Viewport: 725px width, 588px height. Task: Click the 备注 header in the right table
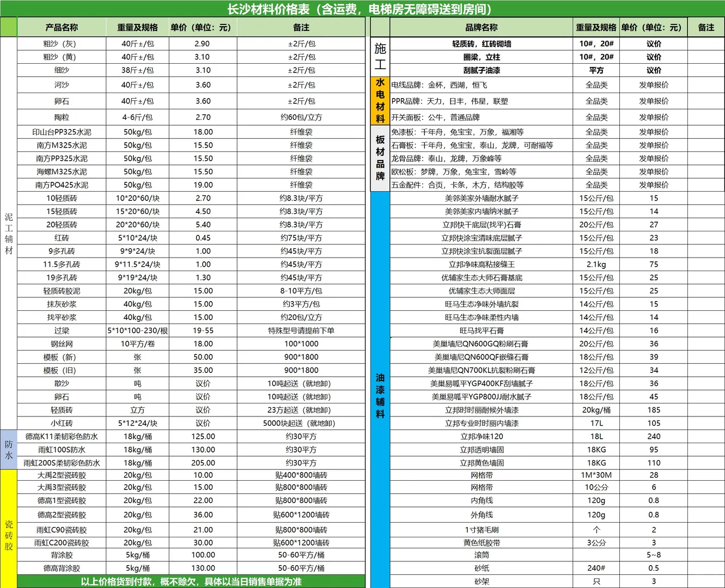point(705,27)
